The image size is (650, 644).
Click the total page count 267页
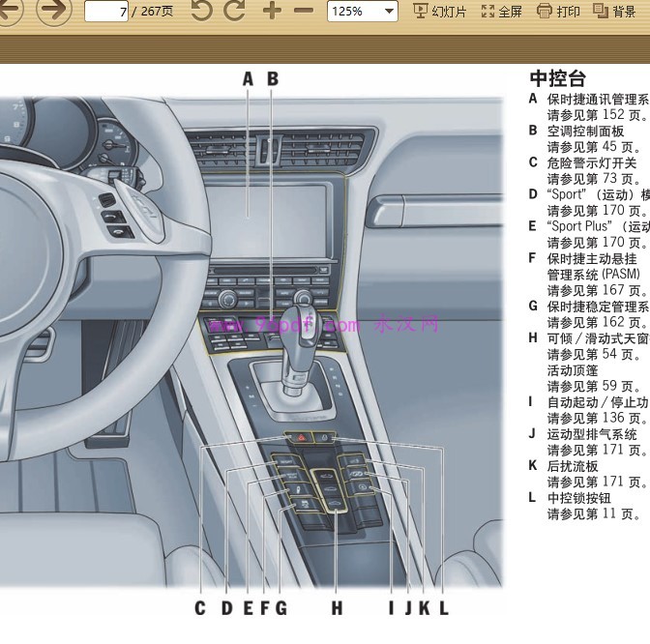157,12
